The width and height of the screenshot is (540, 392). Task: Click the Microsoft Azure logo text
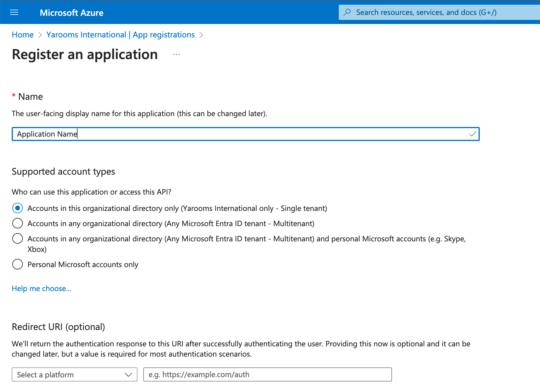point(71,13)
